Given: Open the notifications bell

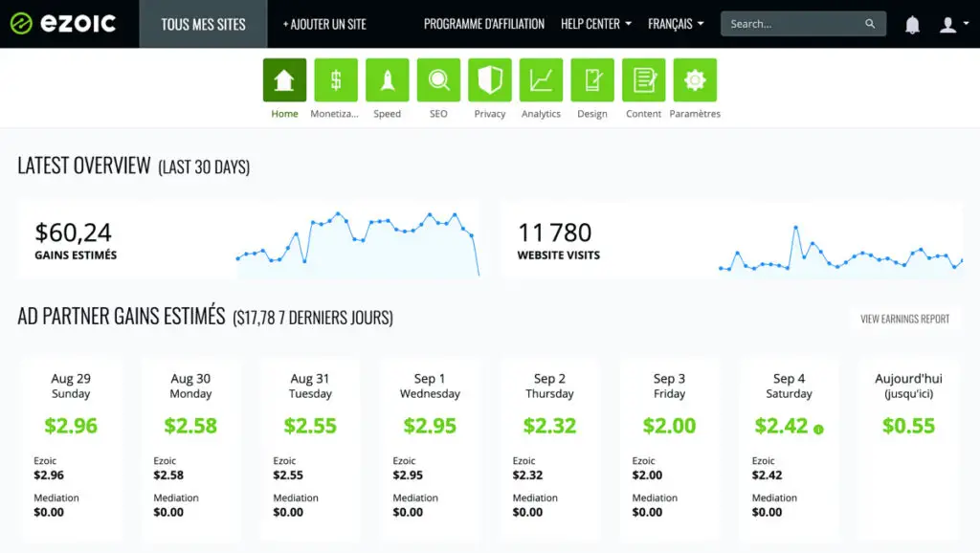Looking at the screenshot, I should tap(912, 24).
